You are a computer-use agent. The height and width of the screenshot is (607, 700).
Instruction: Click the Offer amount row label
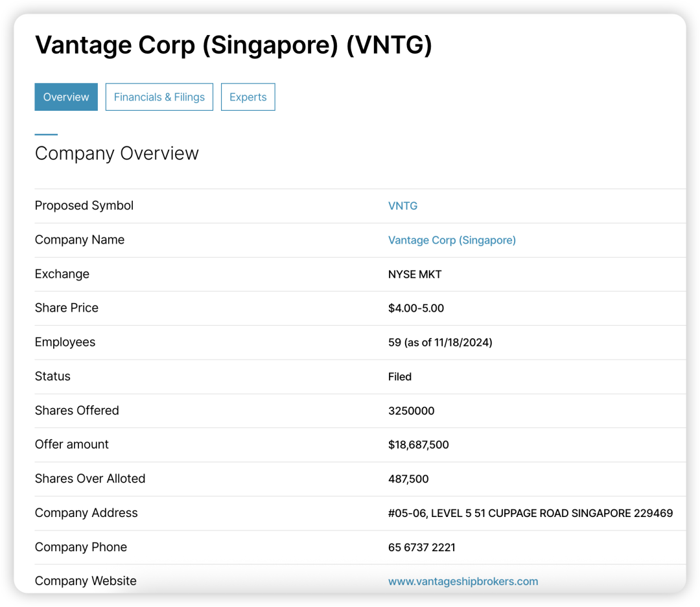click(71, 444)
